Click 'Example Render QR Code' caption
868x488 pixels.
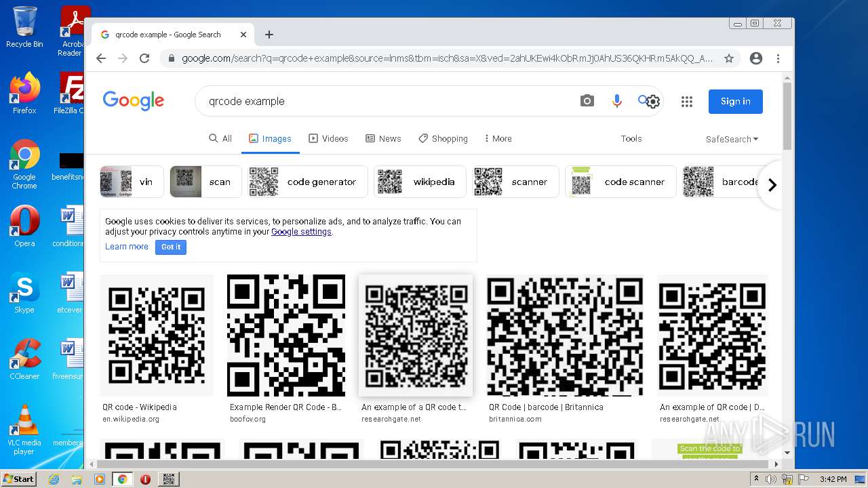pyautogui.click(x=285, y=407)
